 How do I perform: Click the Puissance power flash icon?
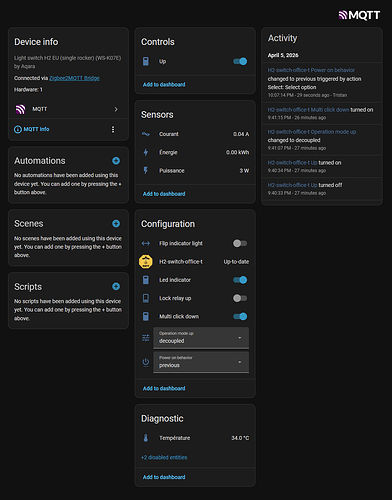(x=146, y=171)
